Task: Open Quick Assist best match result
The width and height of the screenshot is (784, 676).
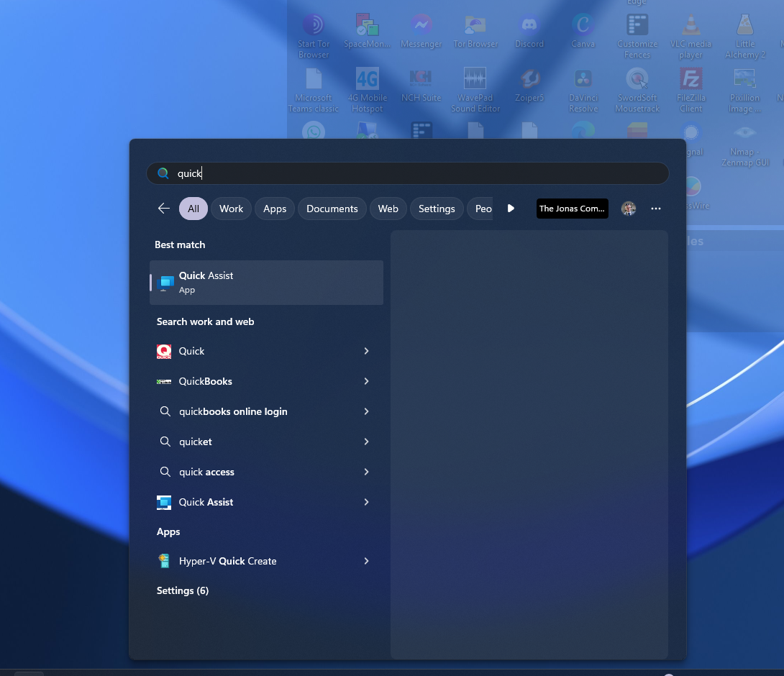Action: coord(265,283)
